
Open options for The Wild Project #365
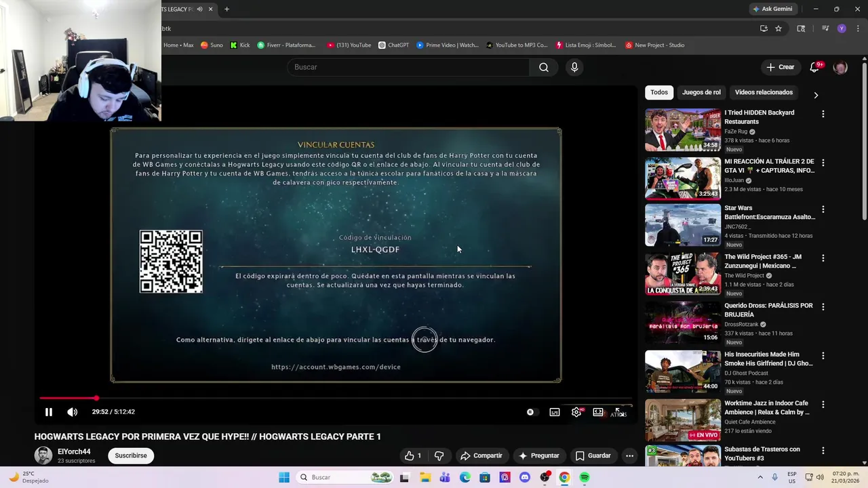(823, 258)
